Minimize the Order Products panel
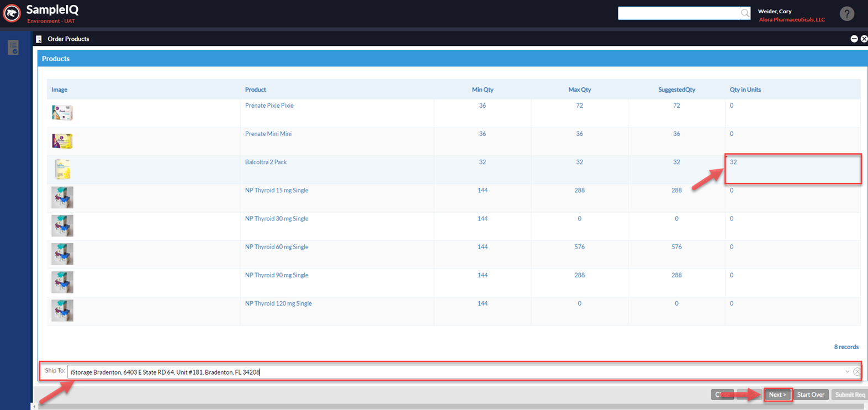The width and height of the screenshot is (868, 410). pos(854,39)
